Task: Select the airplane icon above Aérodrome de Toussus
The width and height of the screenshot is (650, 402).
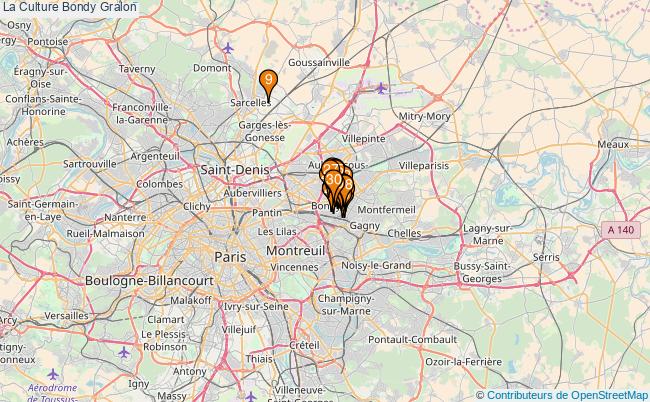Action: [53, 374]
